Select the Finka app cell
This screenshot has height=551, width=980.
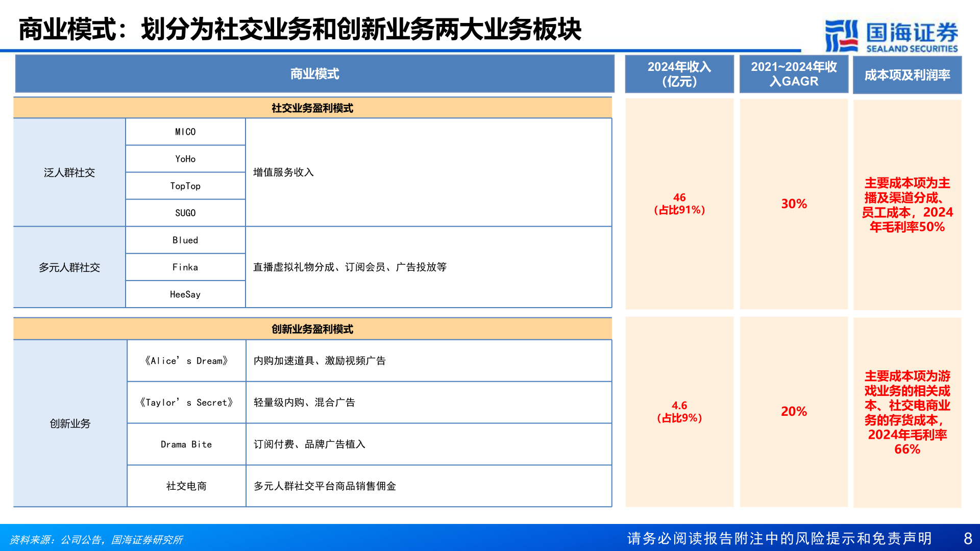pos(185,267)
